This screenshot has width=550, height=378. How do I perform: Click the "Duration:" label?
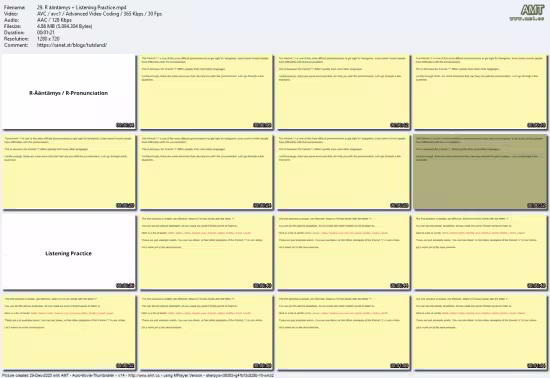14,33
